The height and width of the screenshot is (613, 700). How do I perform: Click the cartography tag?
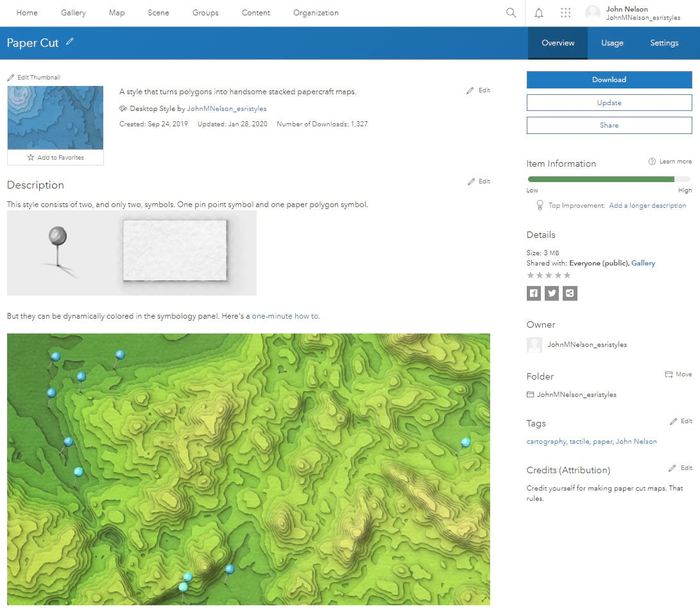click(x=546, y=441)
